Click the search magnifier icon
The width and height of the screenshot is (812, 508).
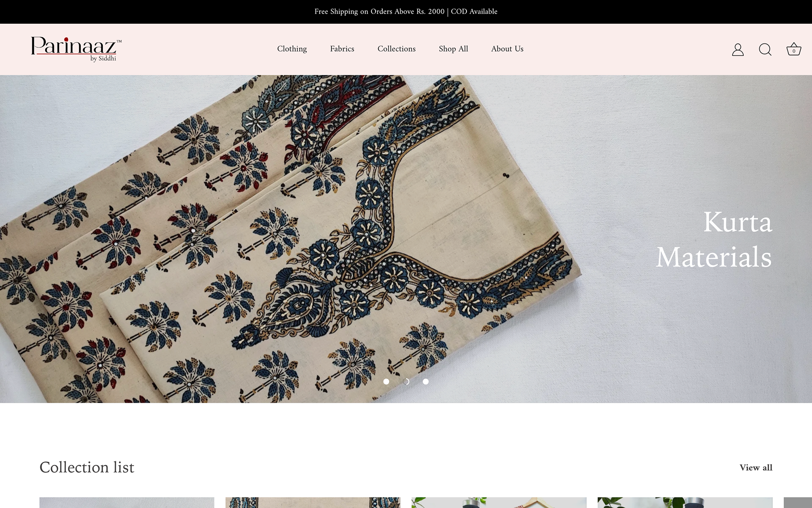pyautogui.click(x=765, y=50)
